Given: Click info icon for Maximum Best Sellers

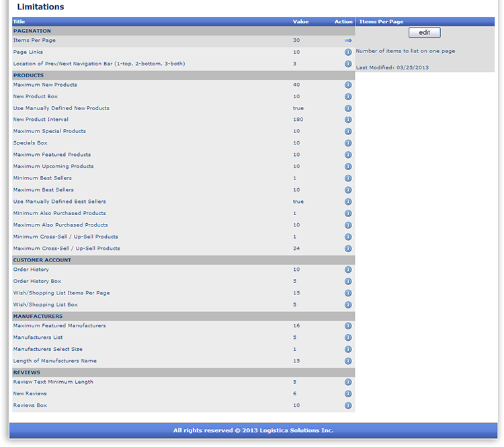Looking at the screenshot, I should click(x=348, y=190).
